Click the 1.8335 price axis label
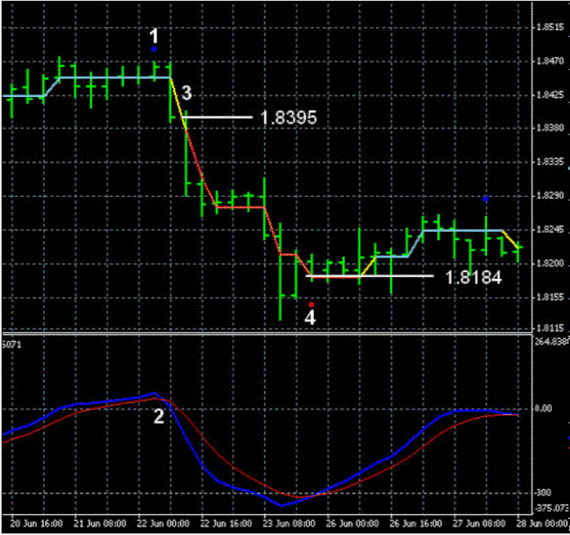570x535 pixels. [550, 161]
